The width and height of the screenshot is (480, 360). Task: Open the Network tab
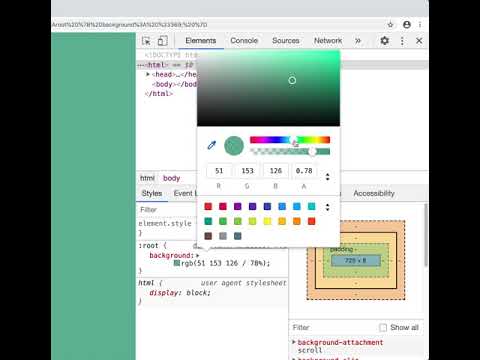[328, 41]
